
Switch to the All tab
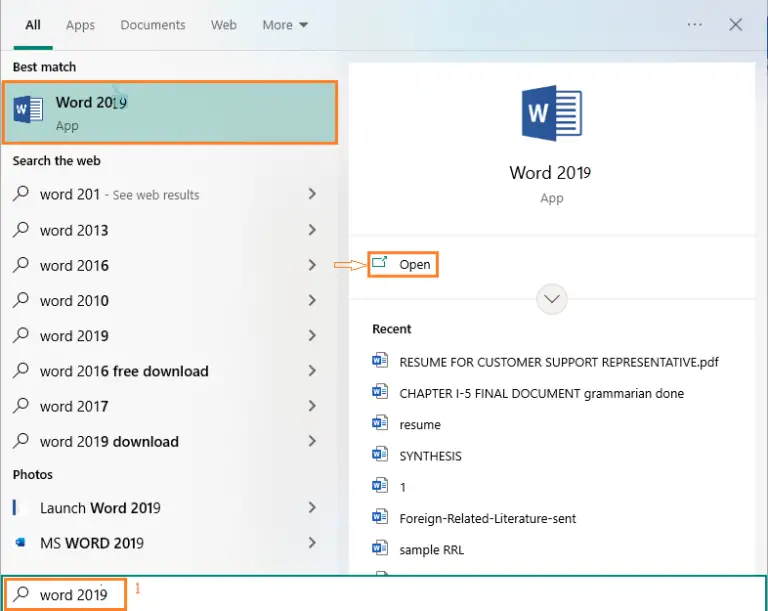tap(33, 25)
